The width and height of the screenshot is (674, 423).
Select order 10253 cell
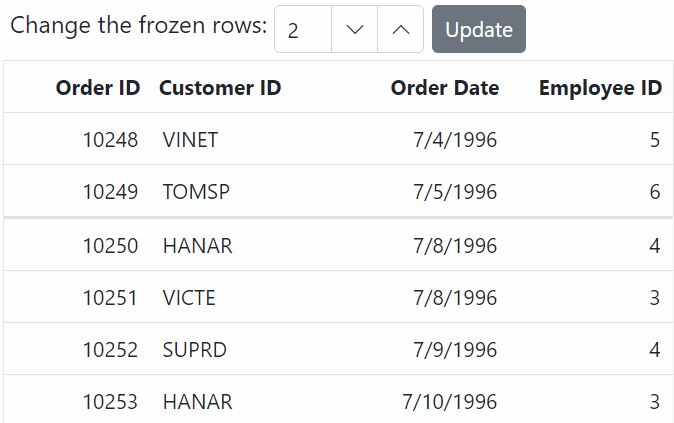coord(110,402)
